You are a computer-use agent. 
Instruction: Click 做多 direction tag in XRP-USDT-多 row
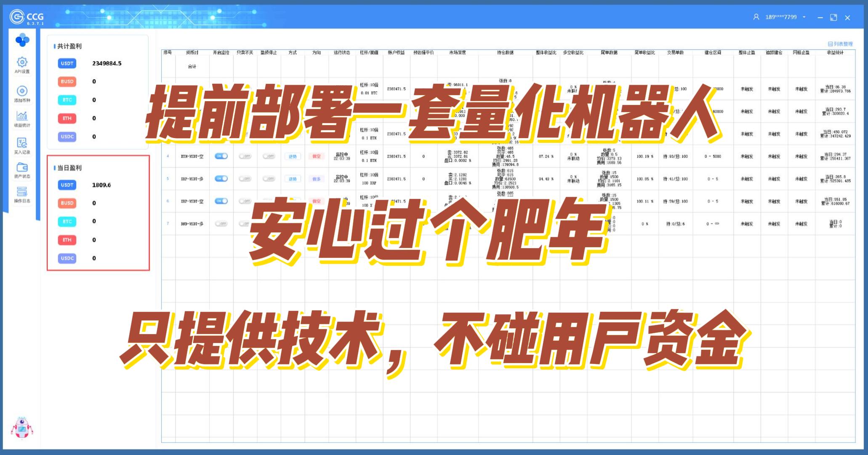coord(317,179)
